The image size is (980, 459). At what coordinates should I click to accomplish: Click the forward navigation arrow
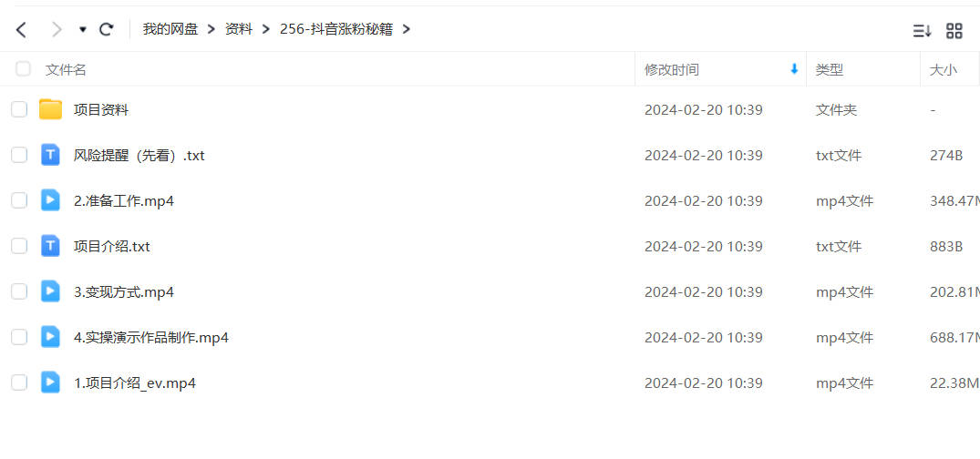57,29
